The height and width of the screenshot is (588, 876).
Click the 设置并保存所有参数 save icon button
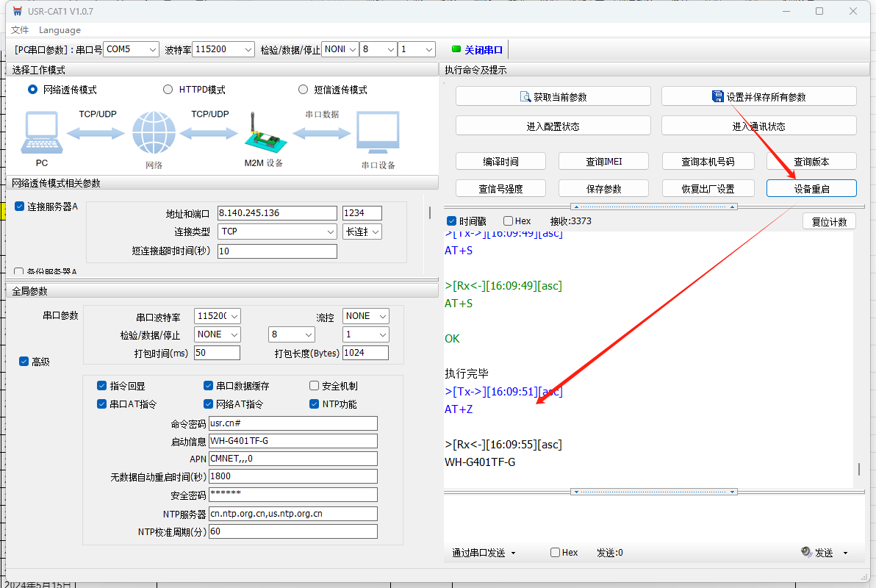(758, 96)
